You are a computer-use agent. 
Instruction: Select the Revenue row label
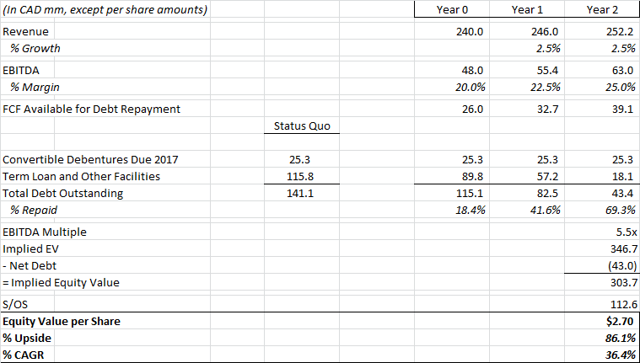point(25,31)
